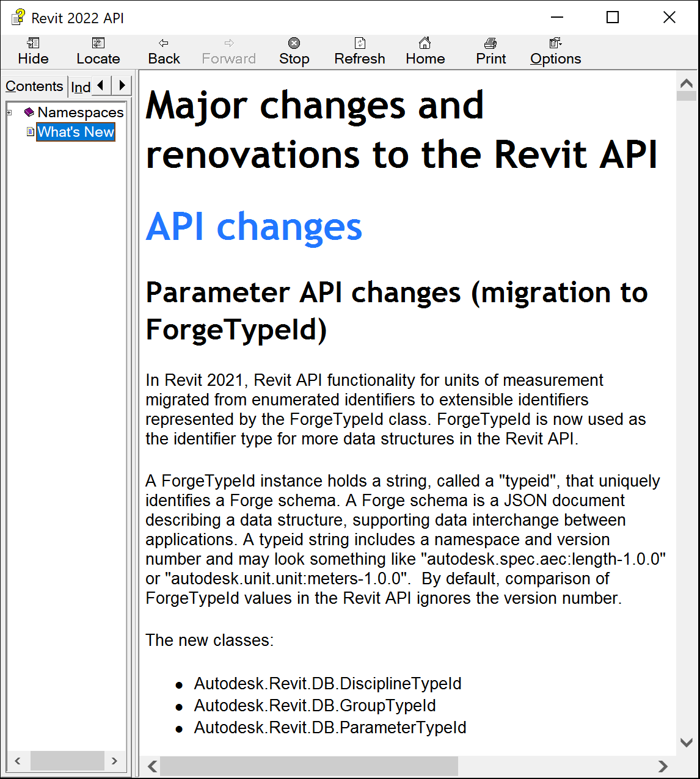Screen dimensions: 700x779
Task: Print the current help topic
Action: coord(490,51)
